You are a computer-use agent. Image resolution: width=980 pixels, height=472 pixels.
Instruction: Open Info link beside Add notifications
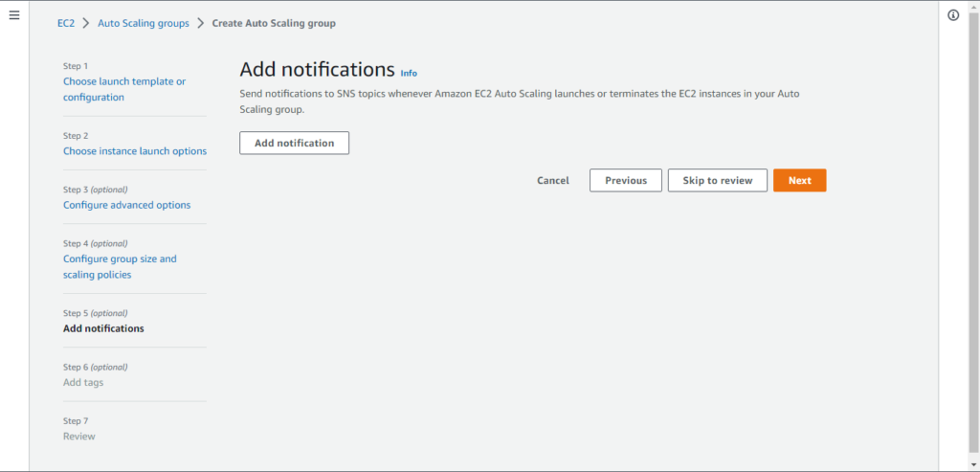click(x=409, y=73)
